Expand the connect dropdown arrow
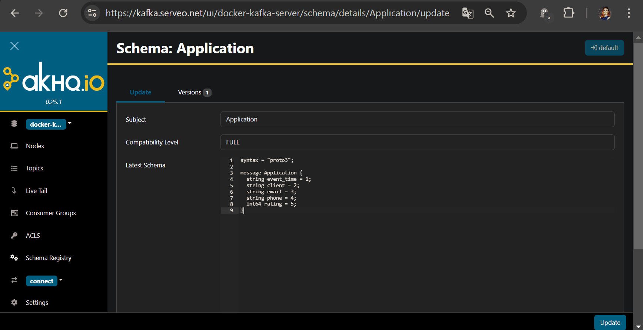Image resolution: width=644 pixels, height=330 pixels. tap(61, 280)
